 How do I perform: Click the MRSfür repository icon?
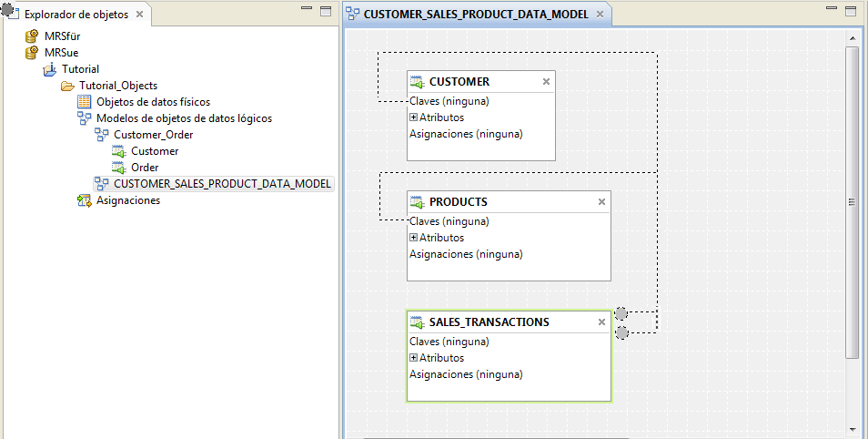pos(32,36)
